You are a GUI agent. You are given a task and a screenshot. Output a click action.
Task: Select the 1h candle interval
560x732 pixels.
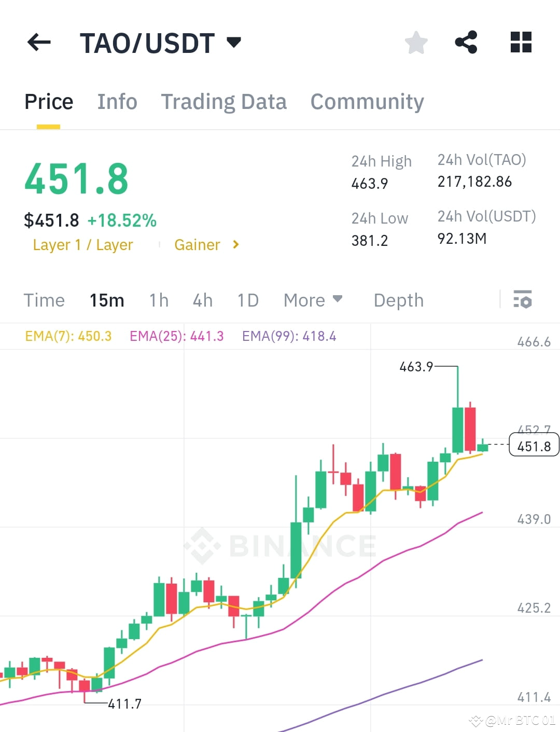pyautogui.click(x=159, y=300)
